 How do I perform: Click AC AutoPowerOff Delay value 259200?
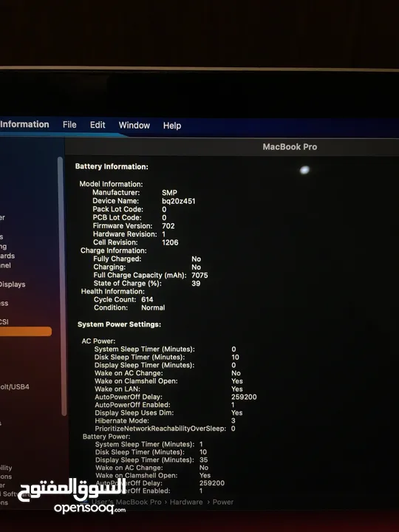[x=244, y=397]
